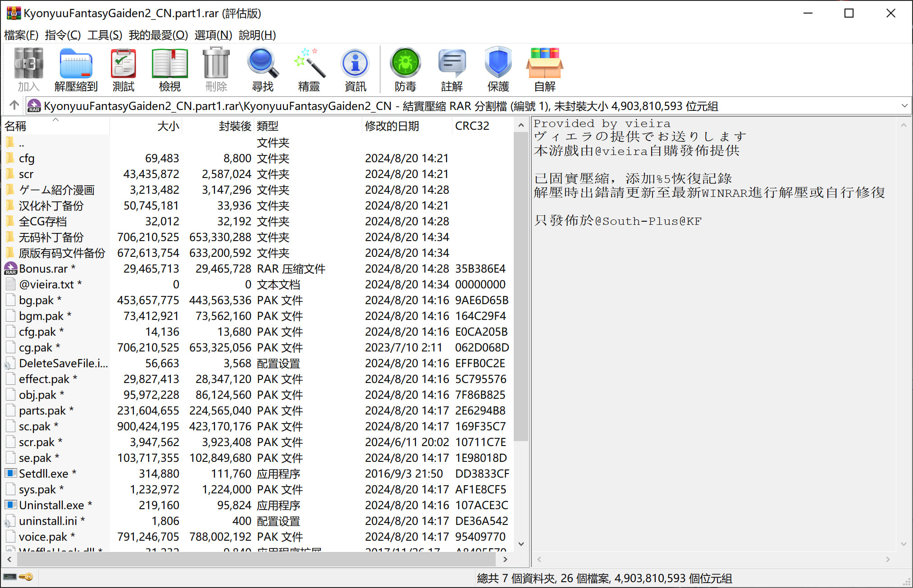This screenshot has width=913, height=588.
Task: Select the Bonus.rar file
Action: pos(43,269)
